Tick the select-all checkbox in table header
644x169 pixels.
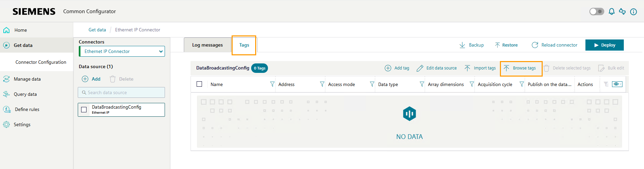199,84
